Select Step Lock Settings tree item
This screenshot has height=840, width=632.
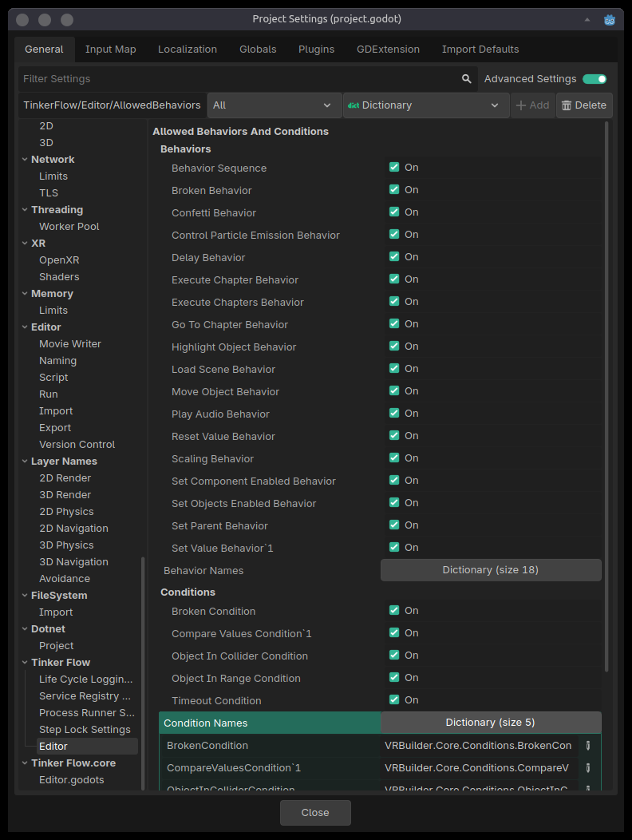85,730
